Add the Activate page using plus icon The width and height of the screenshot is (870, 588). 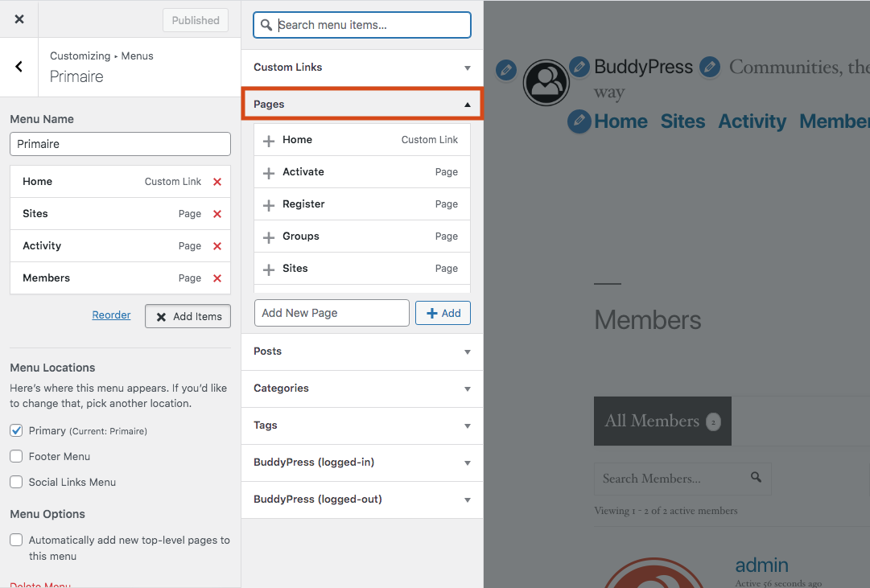269,172
